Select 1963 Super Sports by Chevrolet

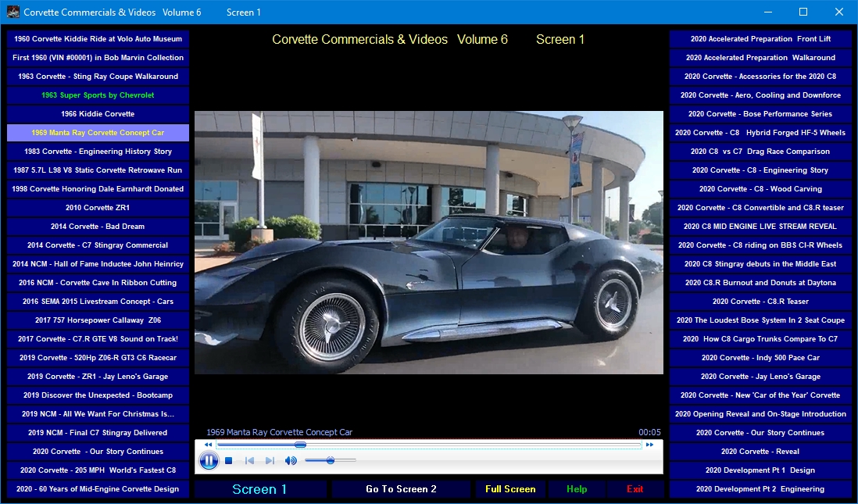pyautogui.click(x=98, y=95)
